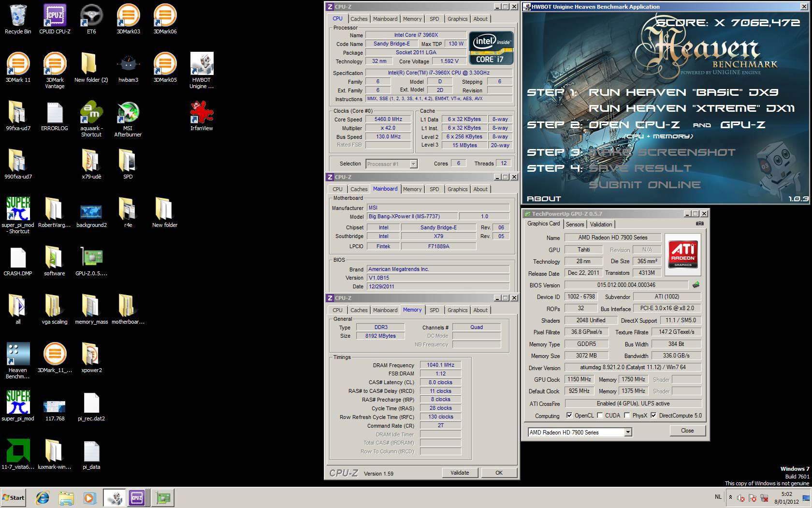The height and width of the screenshot is (508, 812).
Task: Open the xpower2 archive folder
Action: pyautogui.click(x=91, y=358)
